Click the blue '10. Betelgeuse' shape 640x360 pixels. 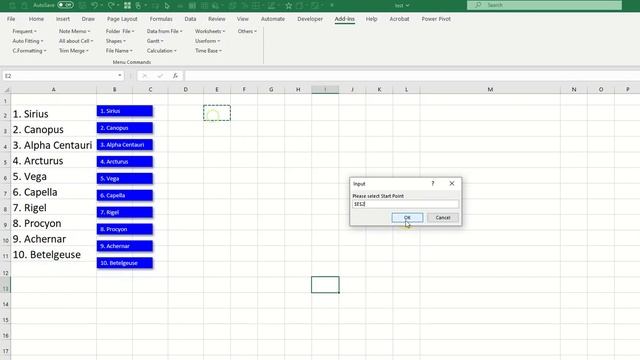pos(125,263)
